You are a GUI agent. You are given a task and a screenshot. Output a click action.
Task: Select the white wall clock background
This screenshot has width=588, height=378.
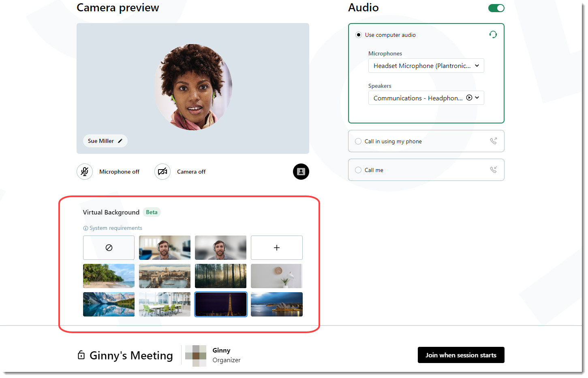coord(277,276)
